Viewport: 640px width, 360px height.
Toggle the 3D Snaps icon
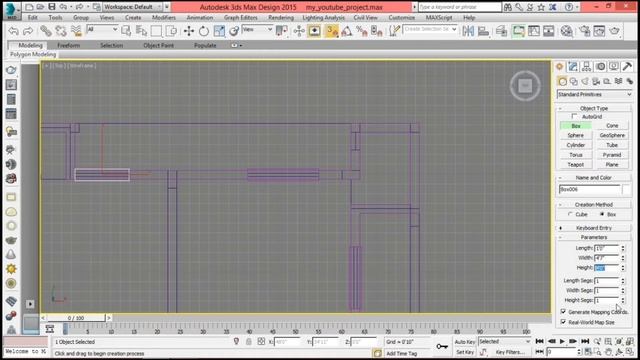tap(332, 31)
